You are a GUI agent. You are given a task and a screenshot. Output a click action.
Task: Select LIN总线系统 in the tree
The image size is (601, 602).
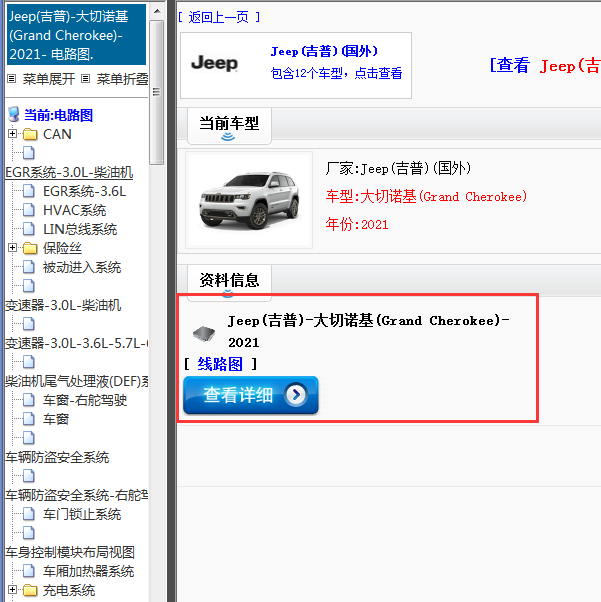(80, 229)
